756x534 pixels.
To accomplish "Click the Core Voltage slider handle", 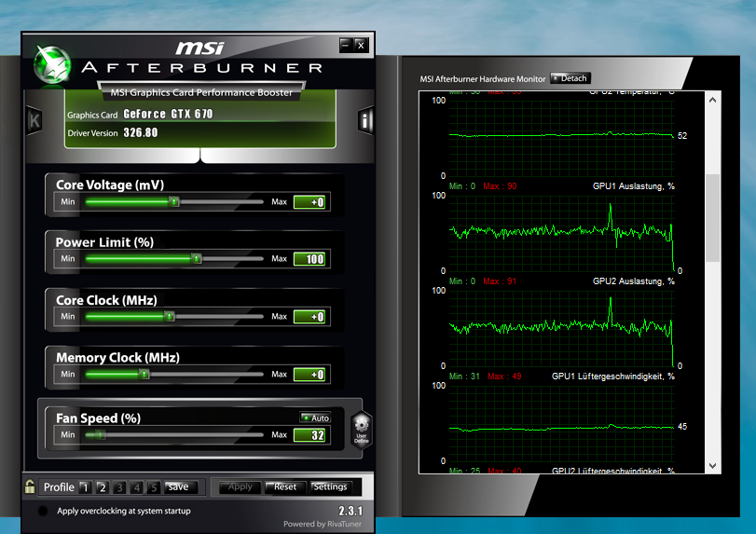I will tap(174, 201).
